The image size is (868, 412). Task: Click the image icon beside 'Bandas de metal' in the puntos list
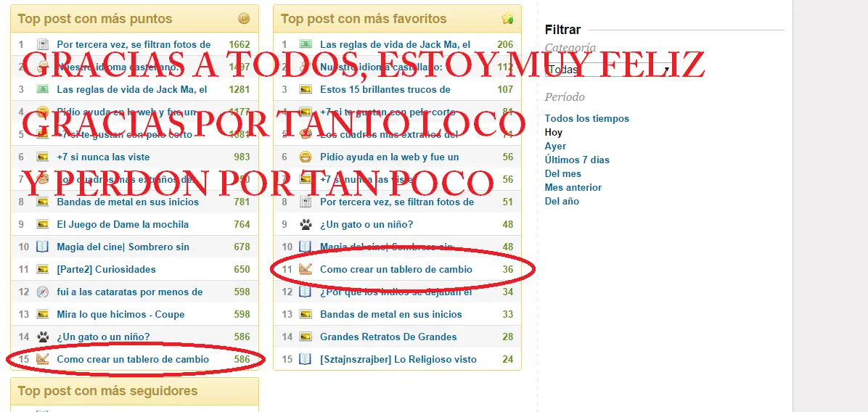43,202
